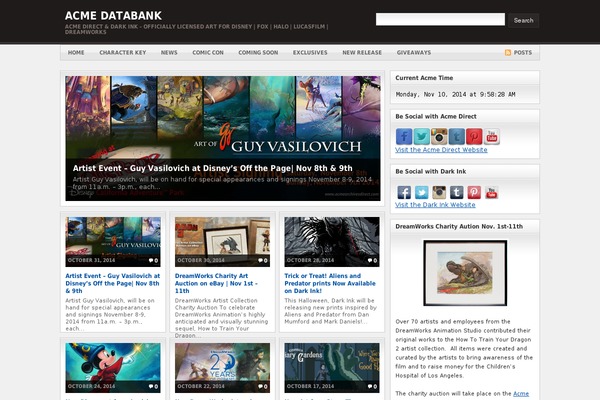
Task: Click Dark Ink's Facebook icon
Action: pos(404,192)
